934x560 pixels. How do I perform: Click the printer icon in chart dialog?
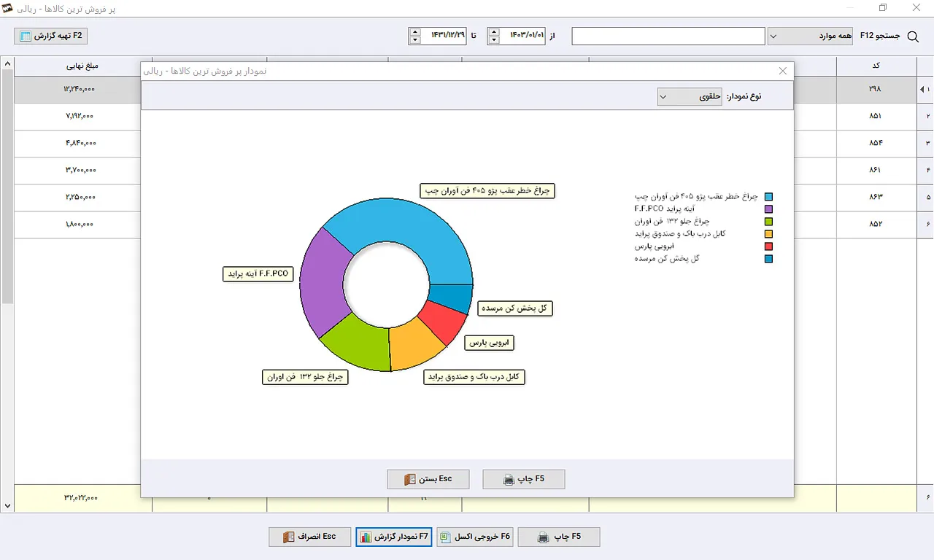pos(509,480)
